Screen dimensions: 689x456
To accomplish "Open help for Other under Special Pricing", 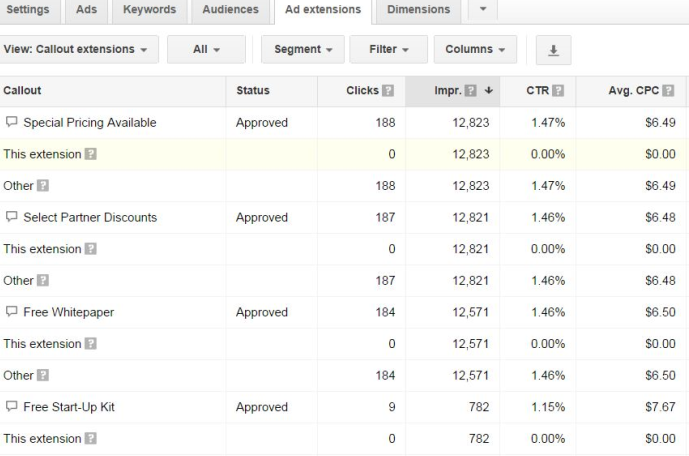I will pos(43,186).
